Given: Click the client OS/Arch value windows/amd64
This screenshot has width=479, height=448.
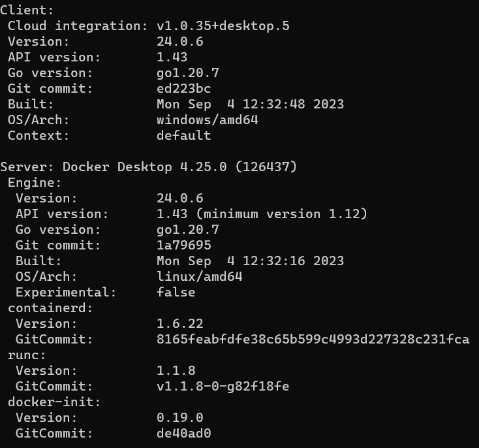Looking at the screenshot, I should (199, 120).
